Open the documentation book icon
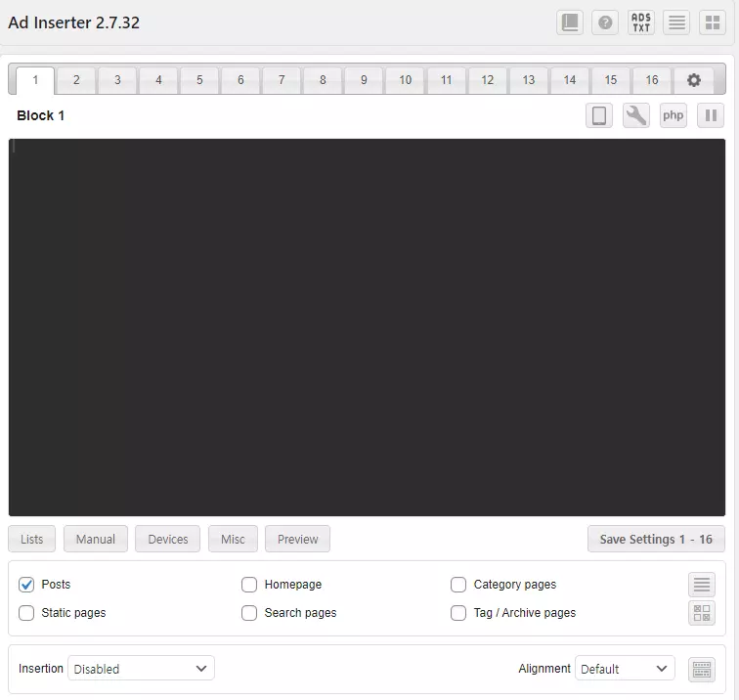The width and height of the screenshot is (739, 700). pyautogui.click(x=570, y=22)
